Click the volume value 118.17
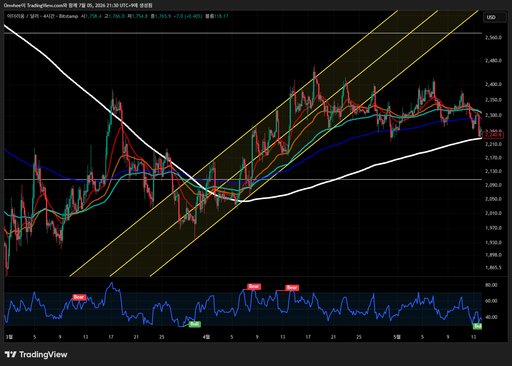512x366 pixels. pos(221,16)
